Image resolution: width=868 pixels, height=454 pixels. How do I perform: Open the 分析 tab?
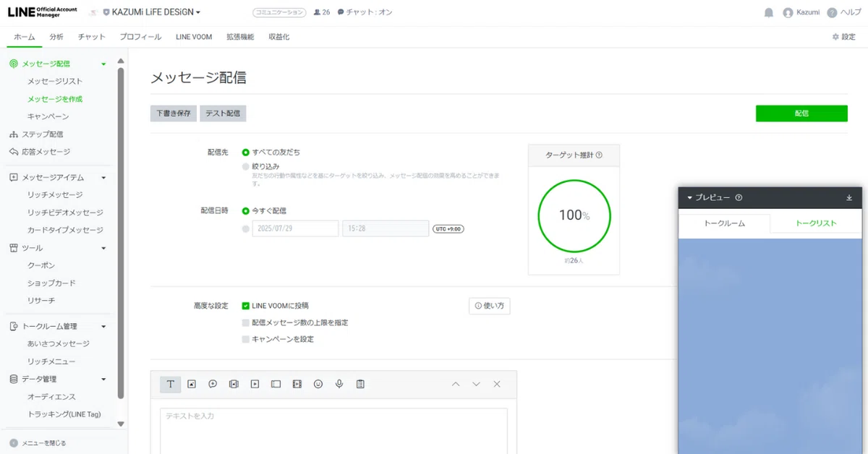point(56,37)
